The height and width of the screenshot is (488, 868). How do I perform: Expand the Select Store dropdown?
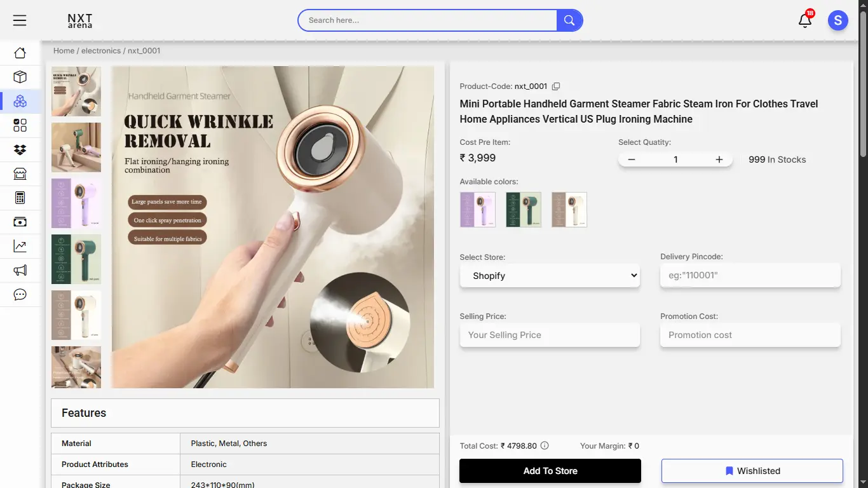[550, 276]
